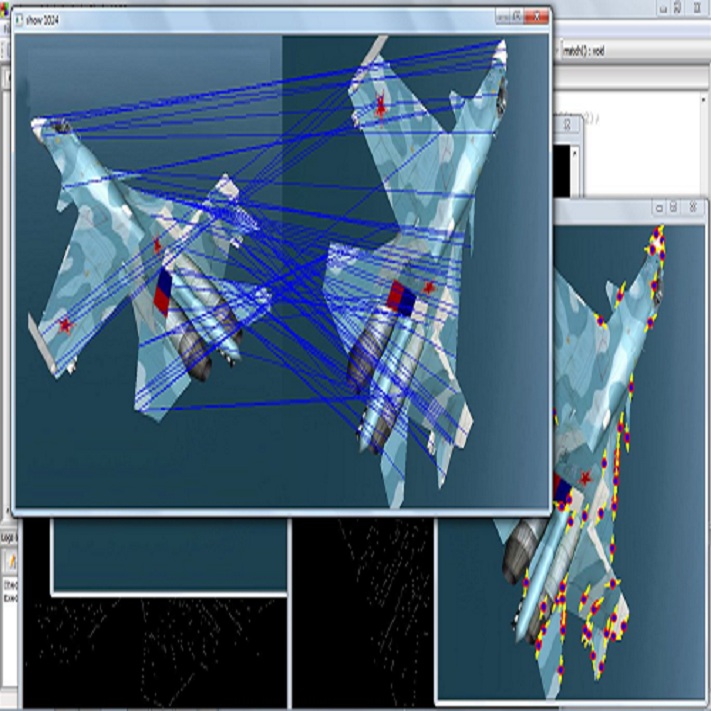Screen dimensions: 711x711
Task: Click the 'show 2024' window icon
Action: [x=19, y=19]
